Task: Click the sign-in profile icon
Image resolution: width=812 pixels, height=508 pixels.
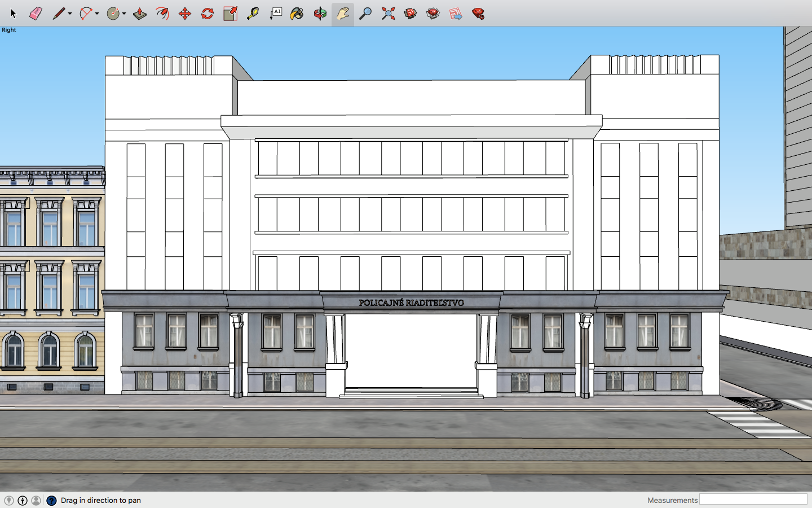Action: coord(36,501)
